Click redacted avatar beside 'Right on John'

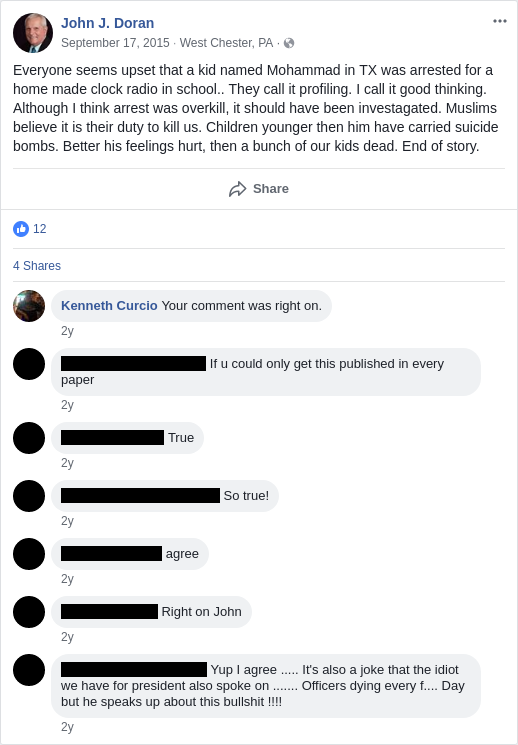(x=29, y=612)
